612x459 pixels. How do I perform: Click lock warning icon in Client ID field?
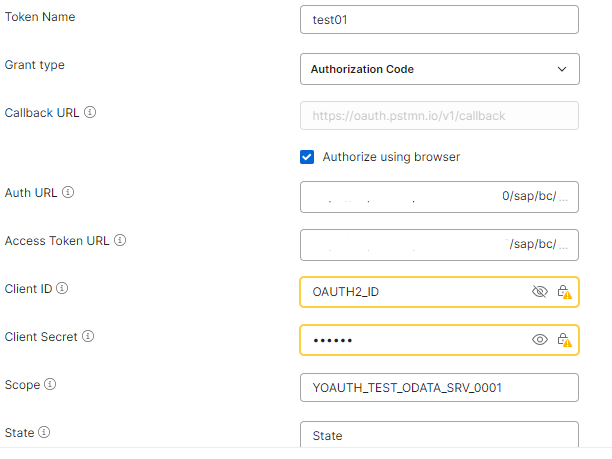pos(564,292)
